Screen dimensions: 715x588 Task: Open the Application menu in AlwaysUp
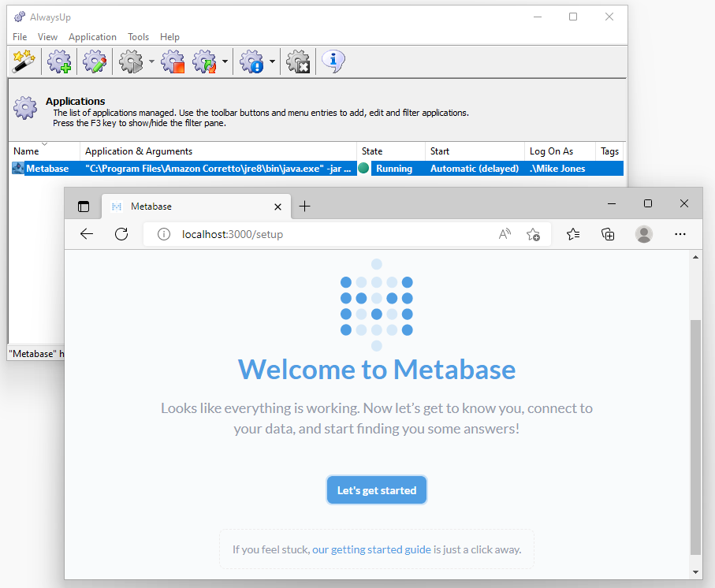point(92,37)
